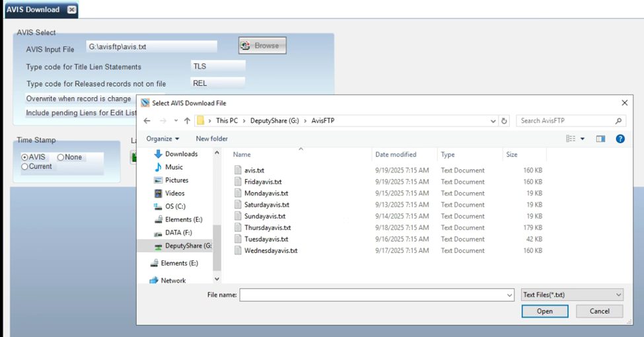Select the Wednesdayavis.txt file icon

238,250
